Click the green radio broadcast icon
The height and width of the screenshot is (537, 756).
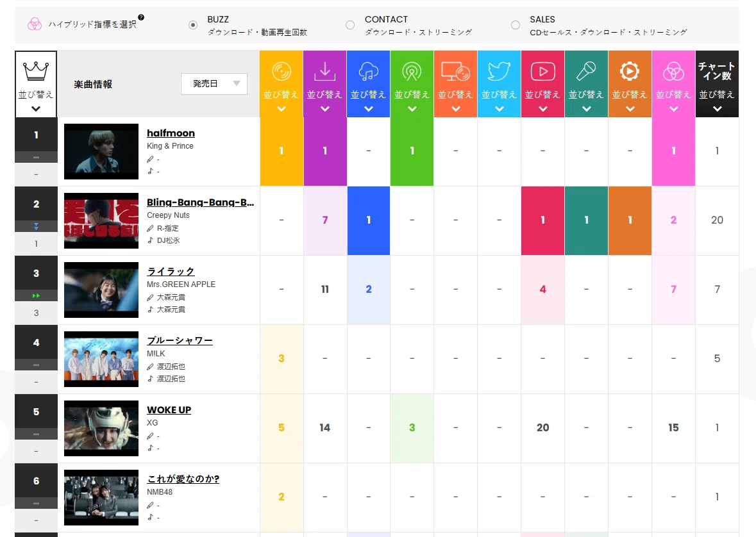(412, 71)
